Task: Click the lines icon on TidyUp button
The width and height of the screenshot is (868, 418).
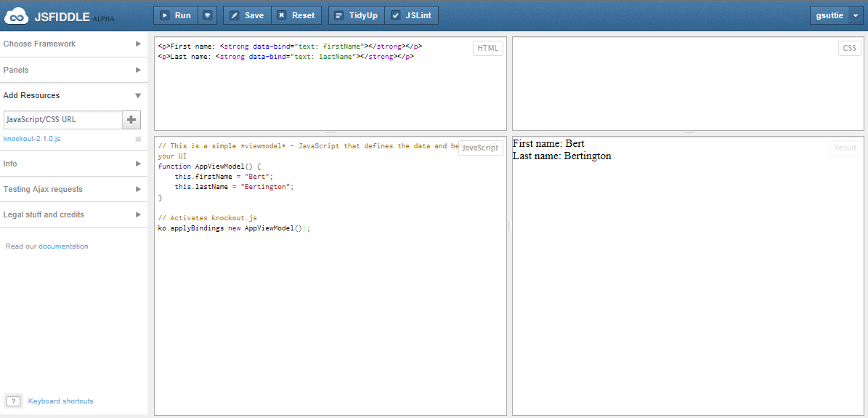Action: point(339,15)
